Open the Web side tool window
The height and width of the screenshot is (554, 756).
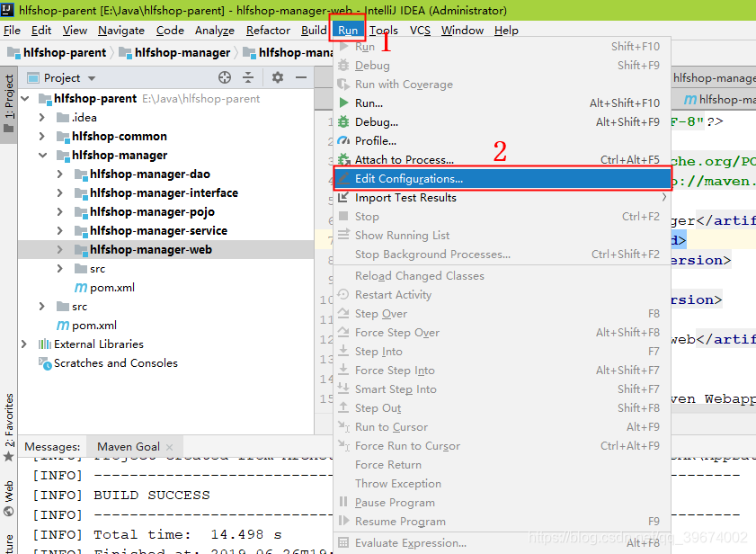9,497
